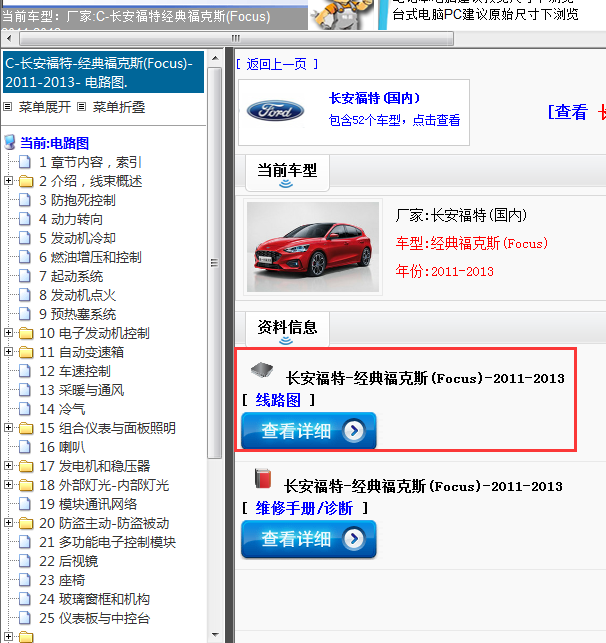The height and width of the screenshot is (643, 606).
Task: Click the mechanic mascot image at top
Action: click(342, 14)
